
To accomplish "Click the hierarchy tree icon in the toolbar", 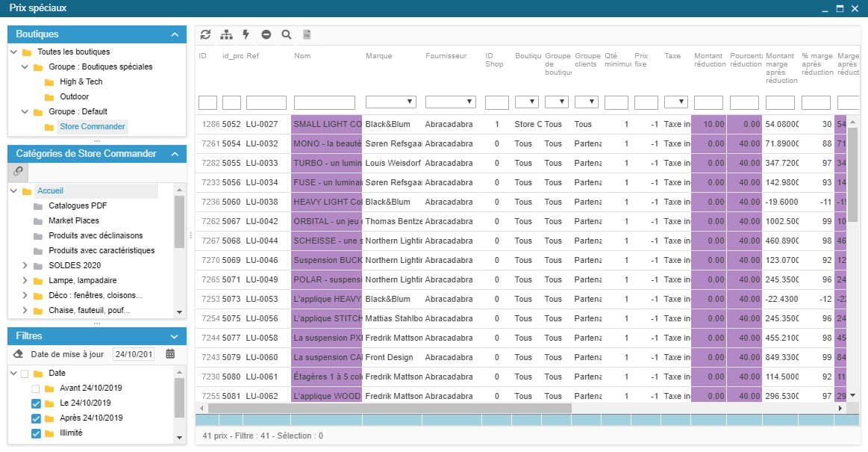I will tap(226, 34).
